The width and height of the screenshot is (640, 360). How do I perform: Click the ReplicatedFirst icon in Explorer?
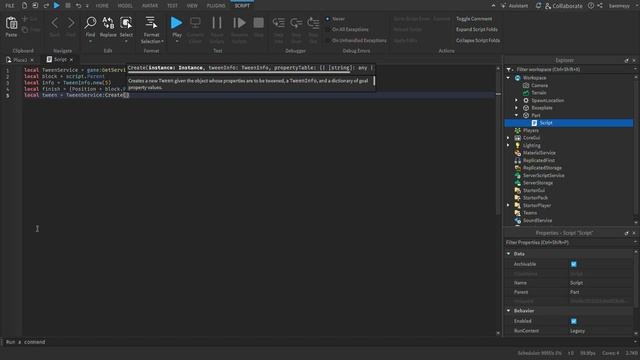point(518,160)
